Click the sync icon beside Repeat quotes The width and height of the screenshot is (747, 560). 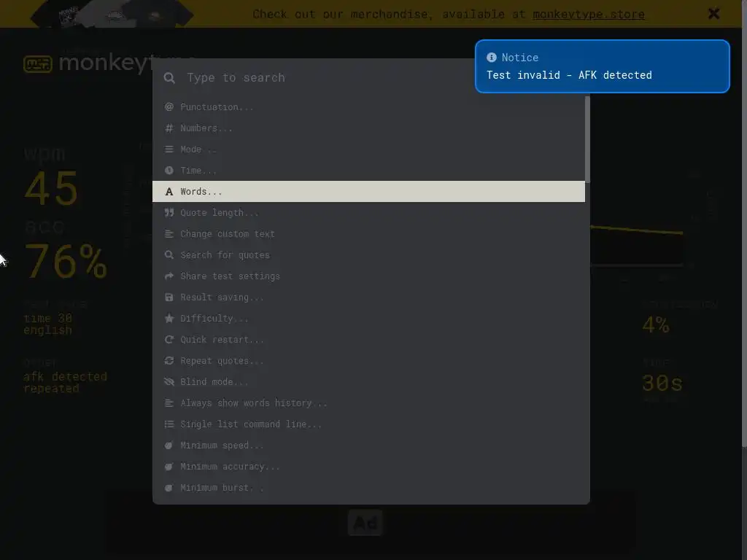tap(169, 360)
